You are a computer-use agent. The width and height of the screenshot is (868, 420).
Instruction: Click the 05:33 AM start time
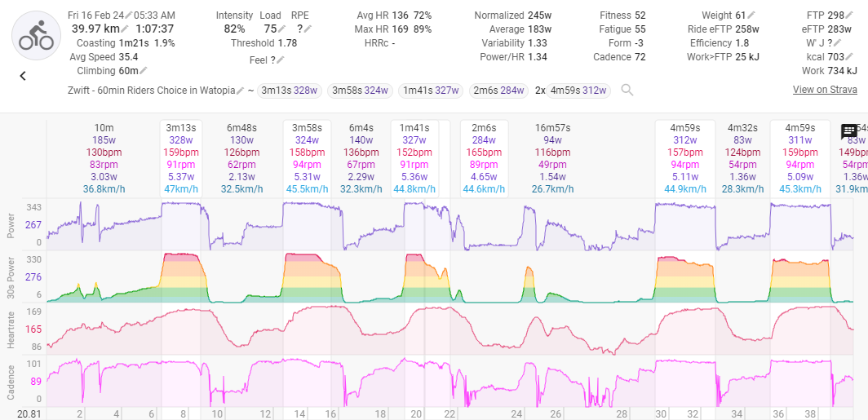pyautogui.click(x=155, y=15)
